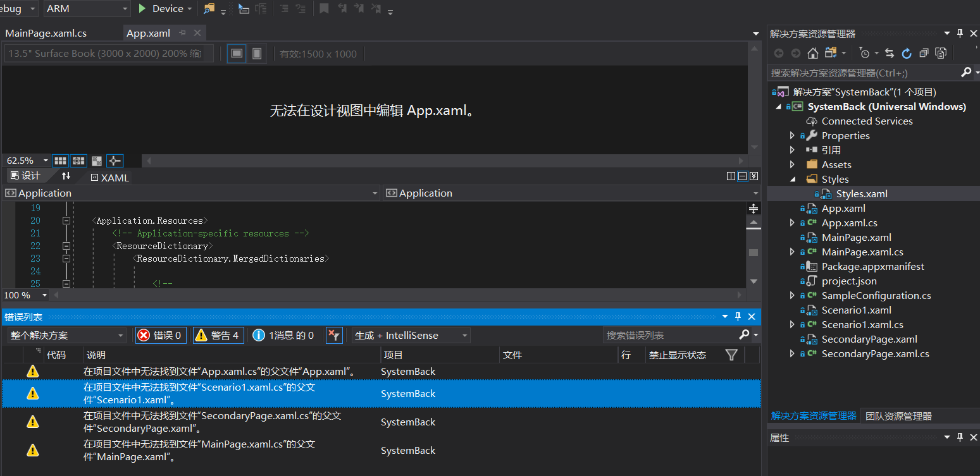The height and width of the screenshot is (476, 980).
Task: Click the Collapse All icon in Solution Explorer
Action: (x=924, y=53)
